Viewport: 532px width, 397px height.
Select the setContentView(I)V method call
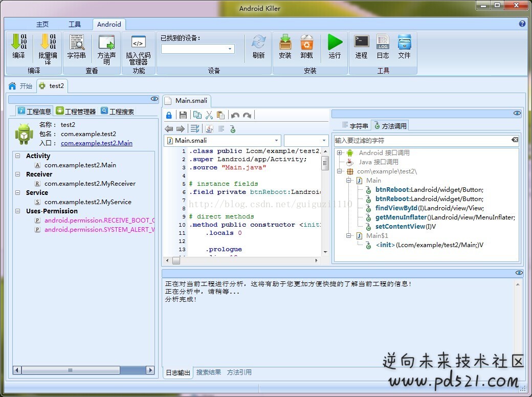click(x=406, y=226)
